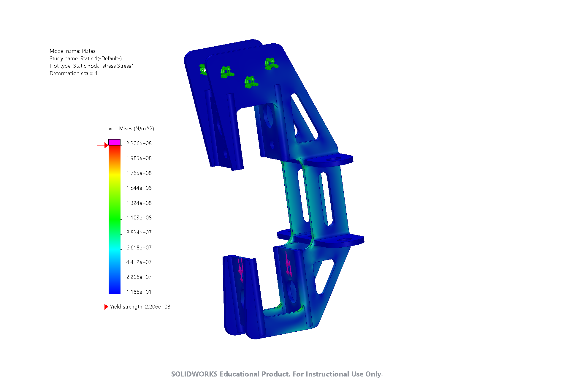Click green fixture symbol nearest the plate's left edge
Image resolution: width=588 pixels, height=386 pixels.
coord(227,72)
